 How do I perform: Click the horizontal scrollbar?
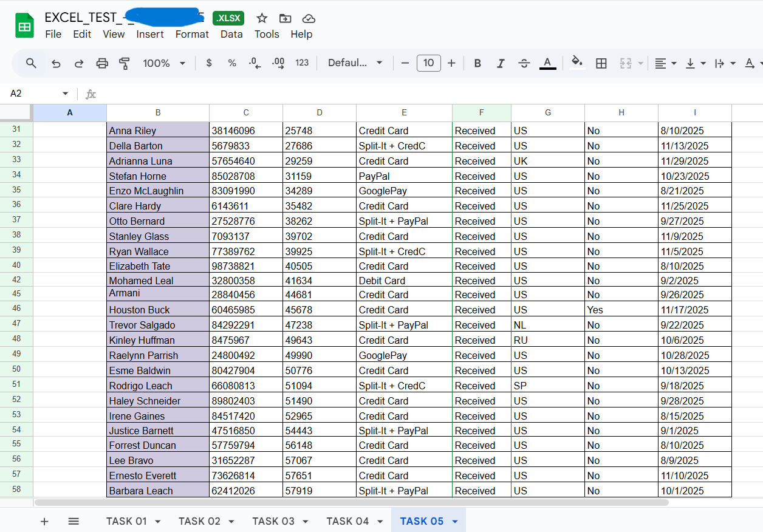coord(351,502)
